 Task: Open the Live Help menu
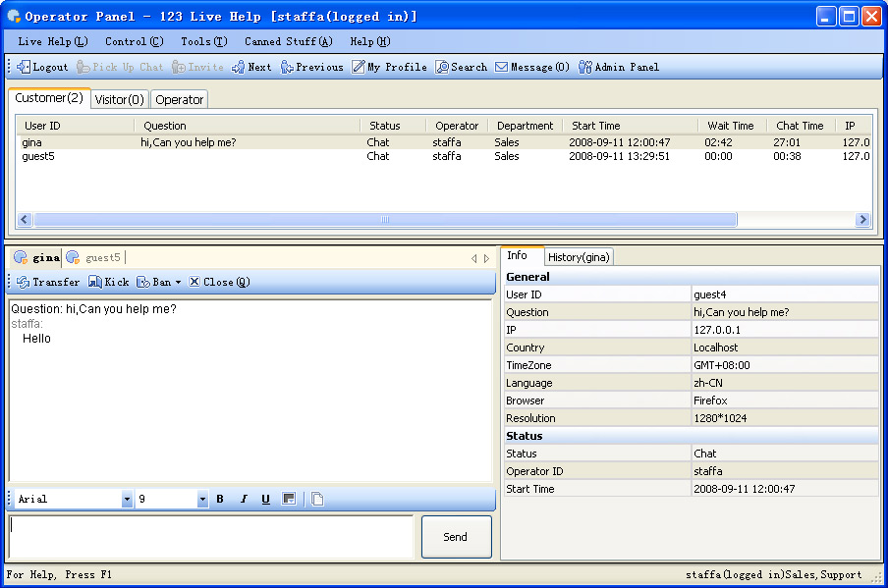coord(53,41)
